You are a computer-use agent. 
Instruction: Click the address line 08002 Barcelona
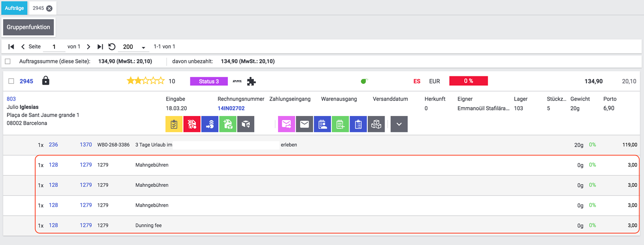(x=27, y=123)
